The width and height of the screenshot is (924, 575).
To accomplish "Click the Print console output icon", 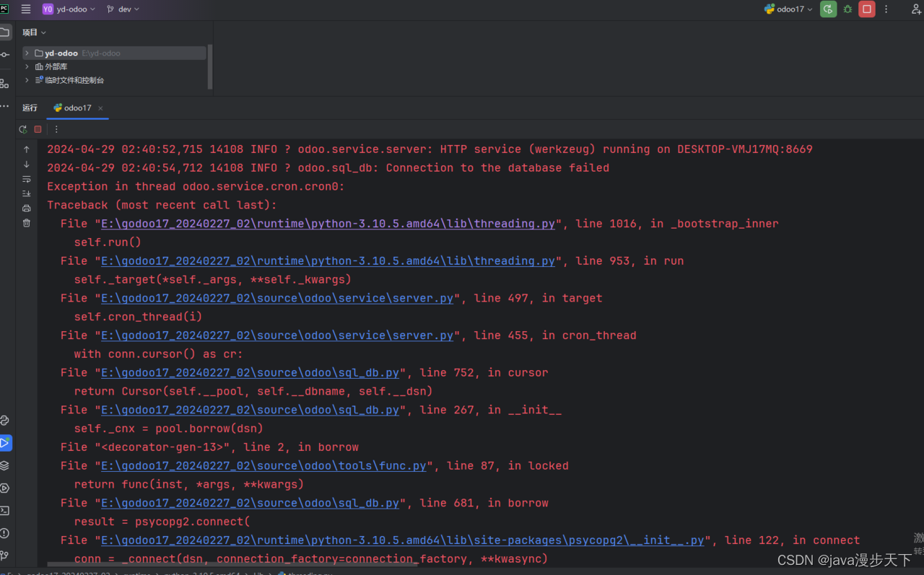I will [27, 209].
